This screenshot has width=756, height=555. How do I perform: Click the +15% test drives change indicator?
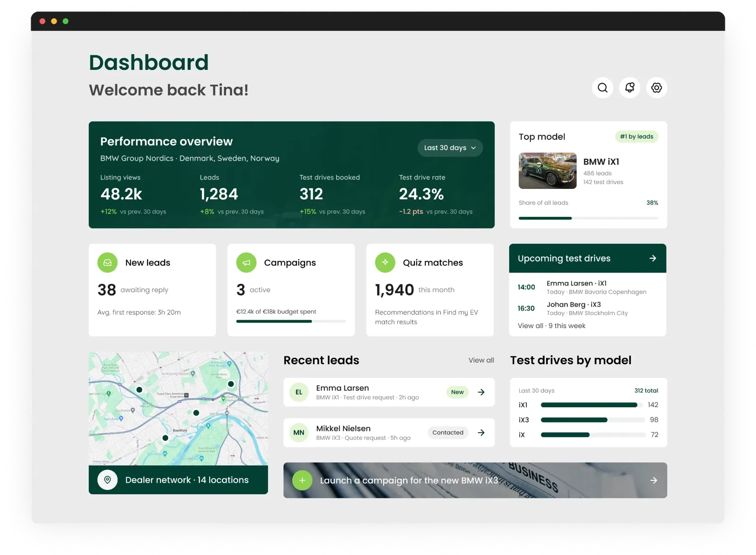coord(308,212)
